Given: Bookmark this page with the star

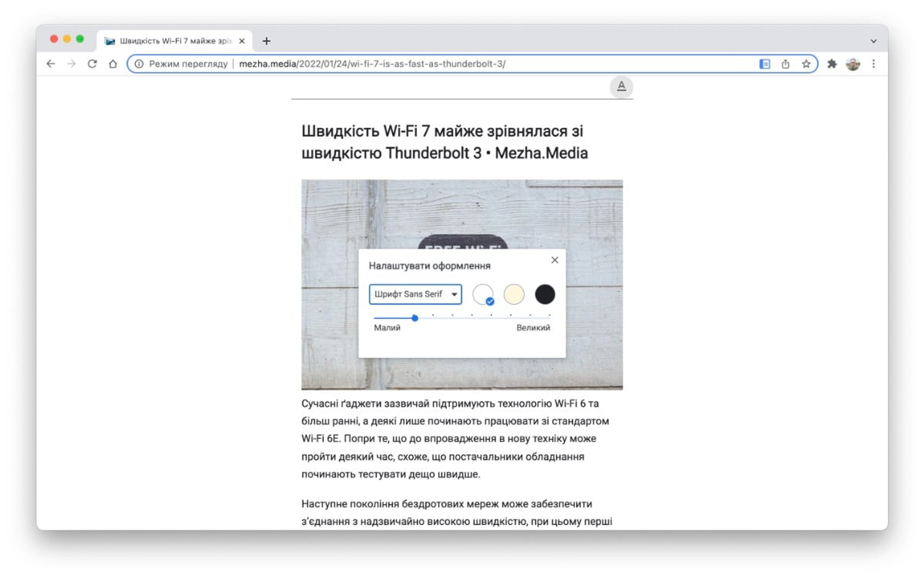Looking at the screenshot, I should 806,64.
